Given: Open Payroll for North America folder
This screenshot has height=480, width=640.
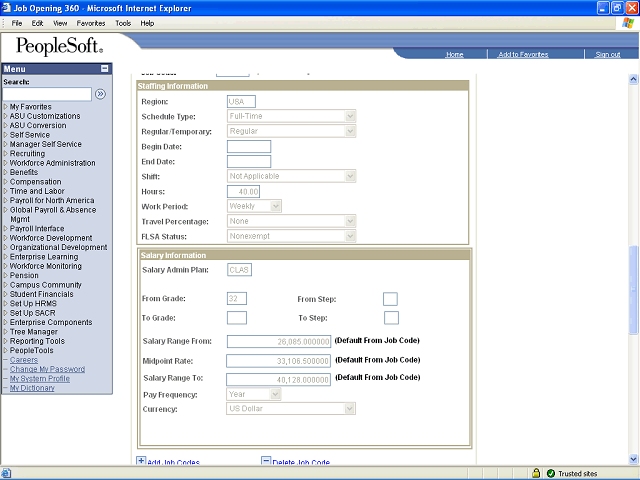Looking at the screenshot, I should click(52, 200).
